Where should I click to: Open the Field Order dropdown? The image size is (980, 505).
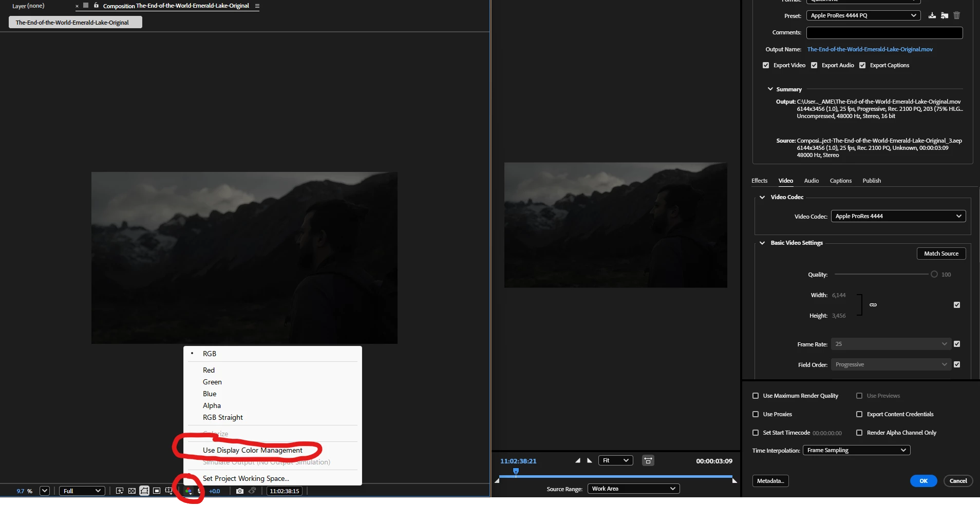891,364
